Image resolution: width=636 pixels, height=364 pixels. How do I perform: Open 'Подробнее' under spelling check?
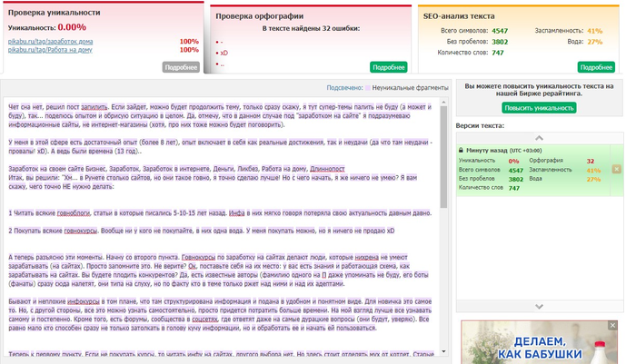click(388, 67)
